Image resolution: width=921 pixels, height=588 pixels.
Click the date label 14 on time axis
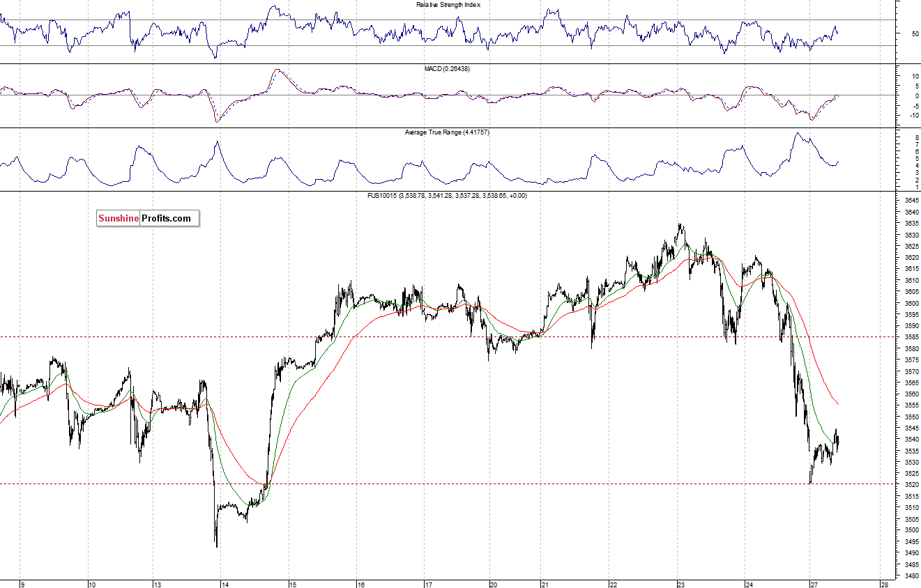pos(225,585)
